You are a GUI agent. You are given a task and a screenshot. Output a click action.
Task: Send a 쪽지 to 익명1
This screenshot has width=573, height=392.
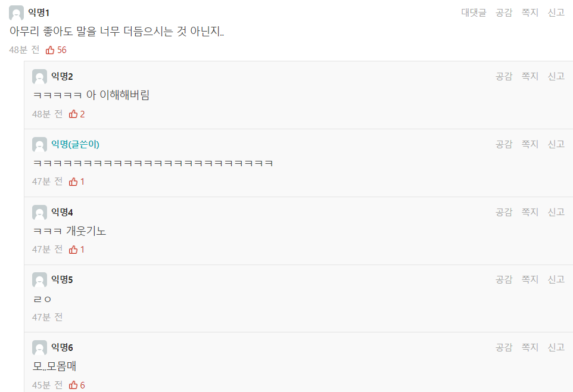pos(530,13)
